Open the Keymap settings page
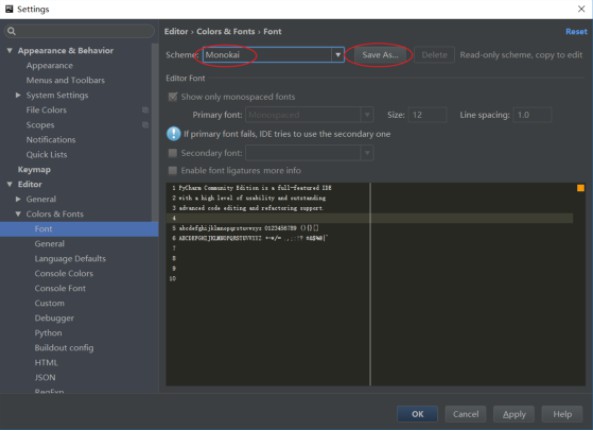The height and width of the screenshot is (431, 593). 34,169
